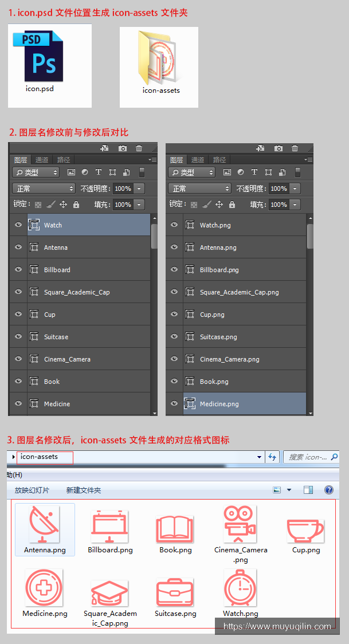Click the shape thumbnail of the Cup layer without .png
The width and height of the screenshot is (349, 644).
click(x=34, y=314)
